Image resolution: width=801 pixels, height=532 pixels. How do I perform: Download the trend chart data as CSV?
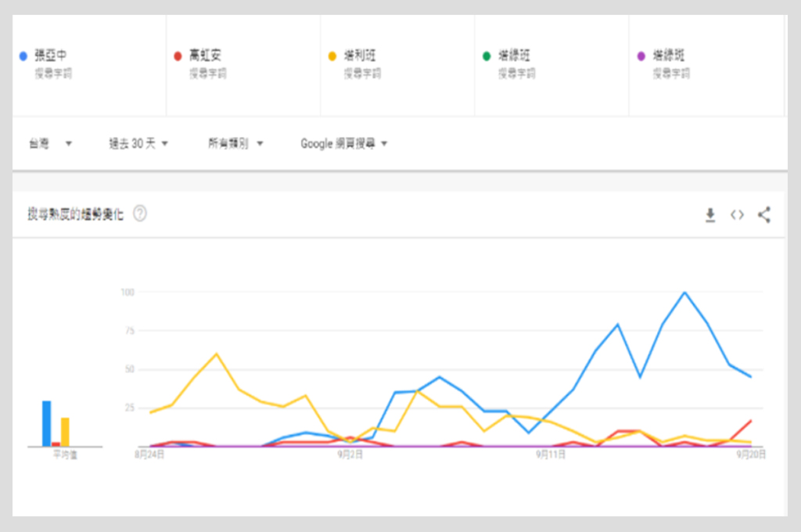pyautogui.click(x=710, y=215)
